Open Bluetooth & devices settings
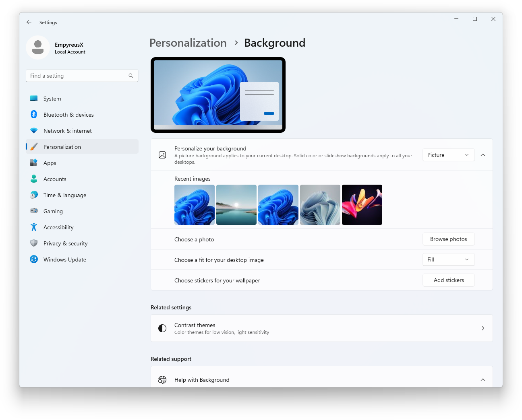This screenshot has height=420, width=522. point(82,115)
